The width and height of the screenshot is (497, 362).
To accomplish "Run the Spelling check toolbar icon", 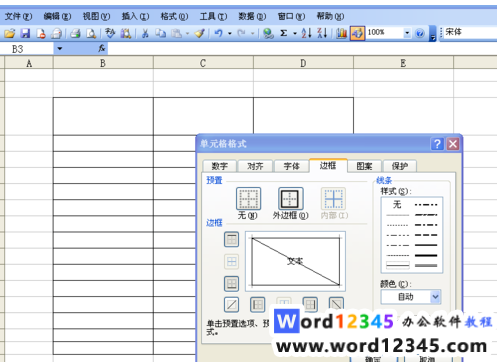I will (110, 33).
